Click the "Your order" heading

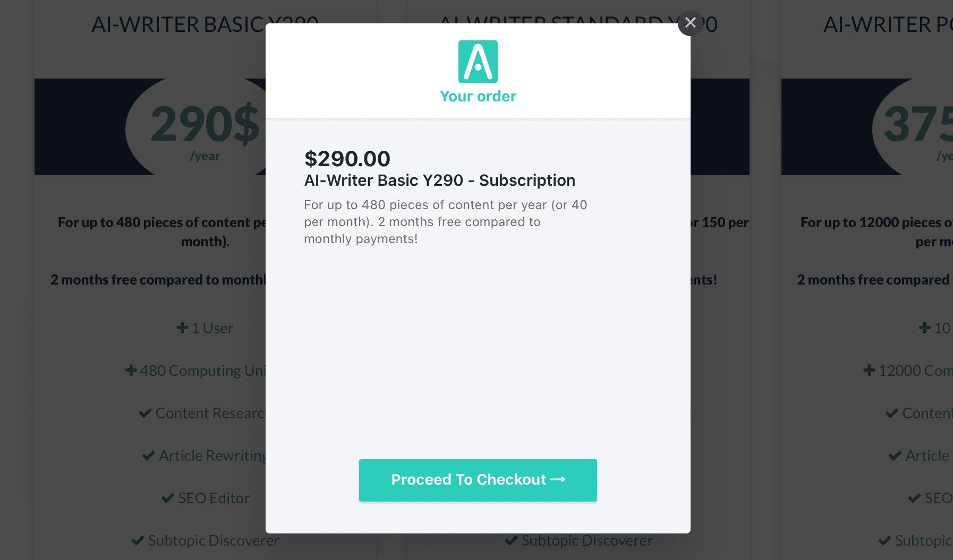click(478, 97)
